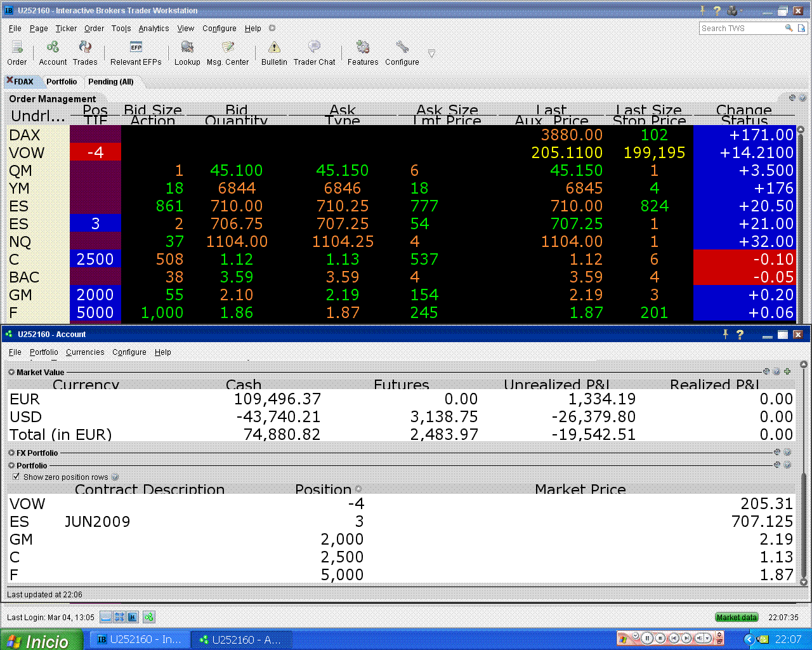
Task: Open the Currencies menu in Account window
Action: click(x=85, y=352)
